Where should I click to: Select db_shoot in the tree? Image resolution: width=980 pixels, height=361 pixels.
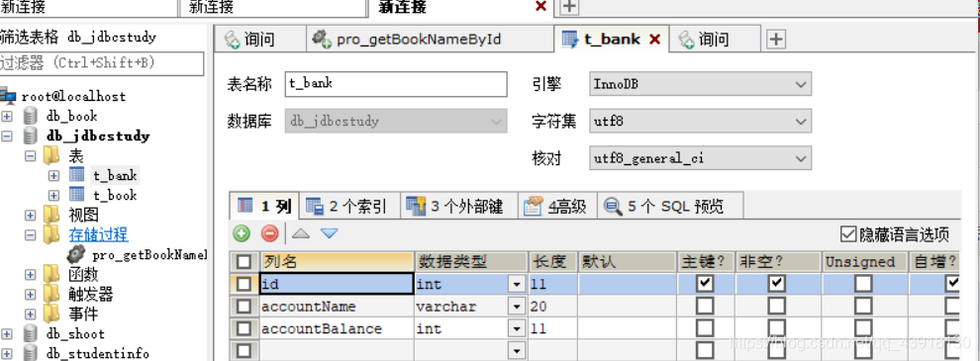point(75,334)
